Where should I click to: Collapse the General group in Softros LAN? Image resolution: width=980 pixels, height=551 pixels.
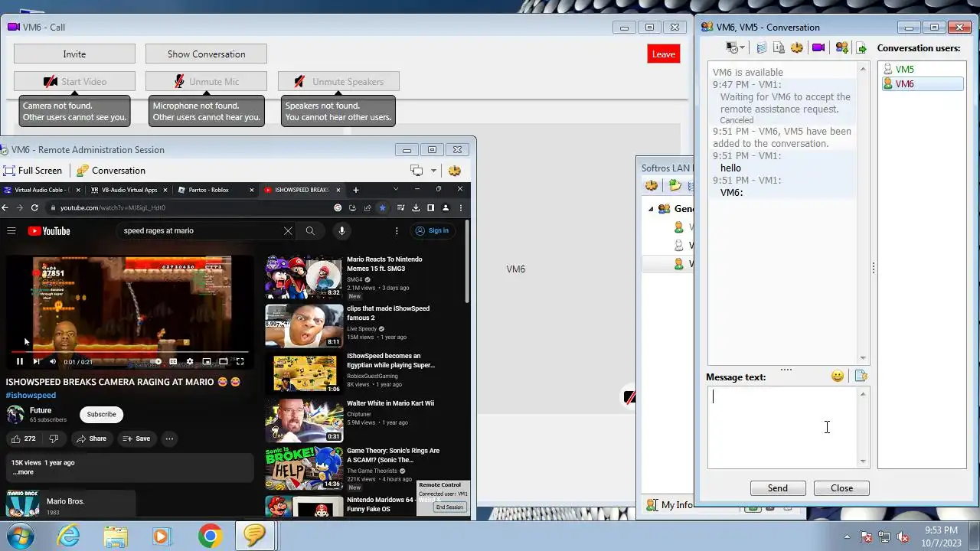(x=651, y=209)
